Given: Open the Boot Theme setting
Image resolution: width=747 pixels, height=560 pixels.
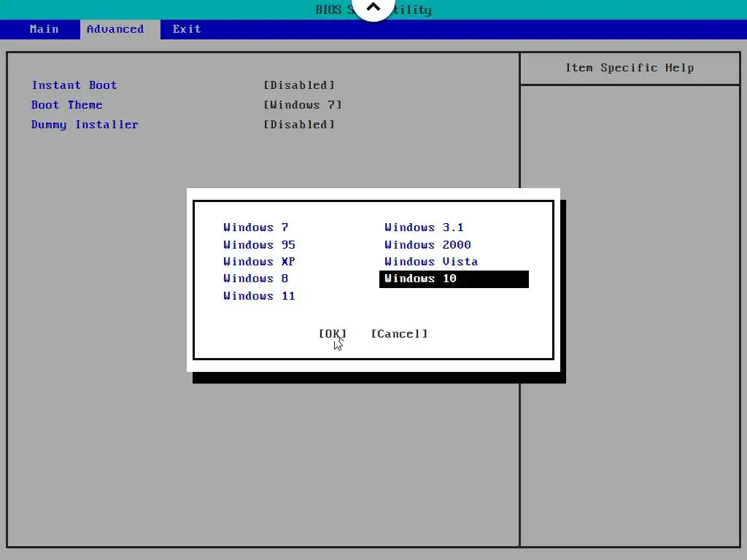Looking at the screenshot, I should 66,105.
